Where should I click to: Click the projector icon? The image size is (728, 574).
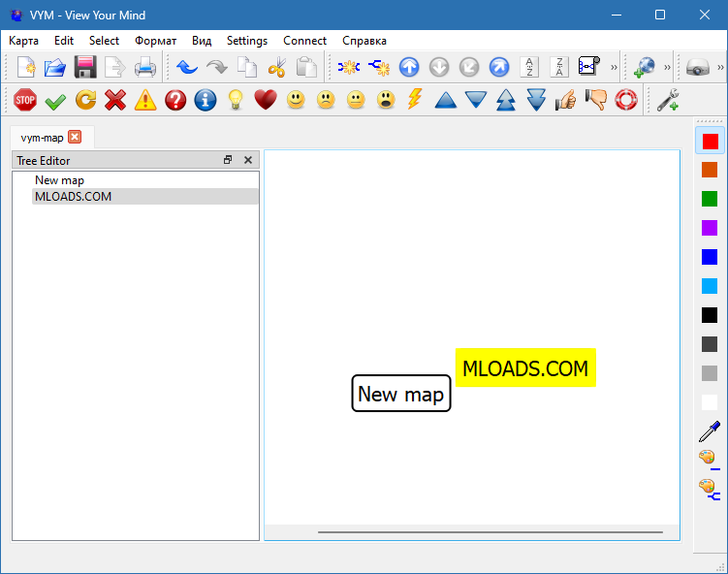pos(697,67)
